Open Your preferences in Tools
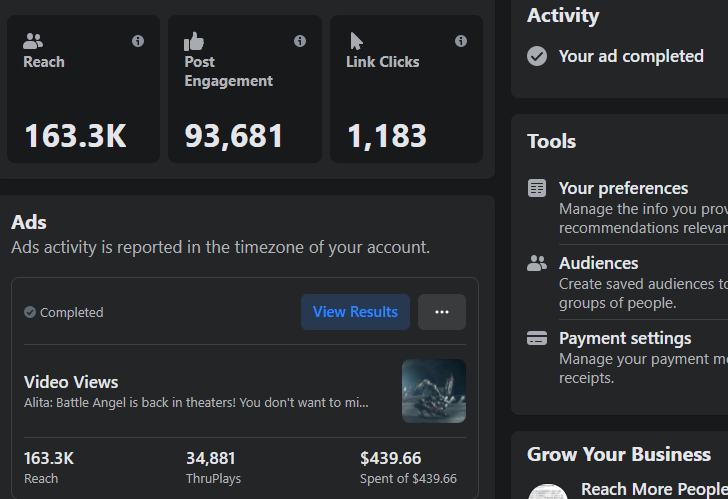728x499 pixels. pyautogui.click(x=623, y=188)
